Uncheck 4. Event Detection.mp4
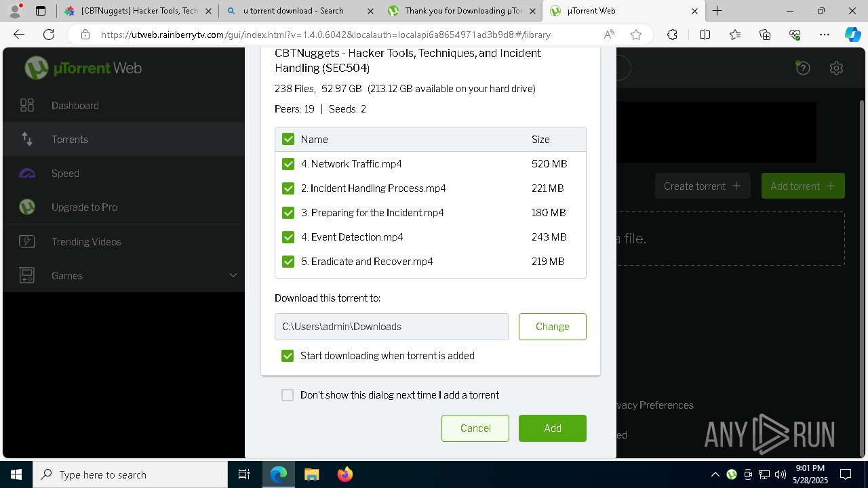 tap(288, 237)
